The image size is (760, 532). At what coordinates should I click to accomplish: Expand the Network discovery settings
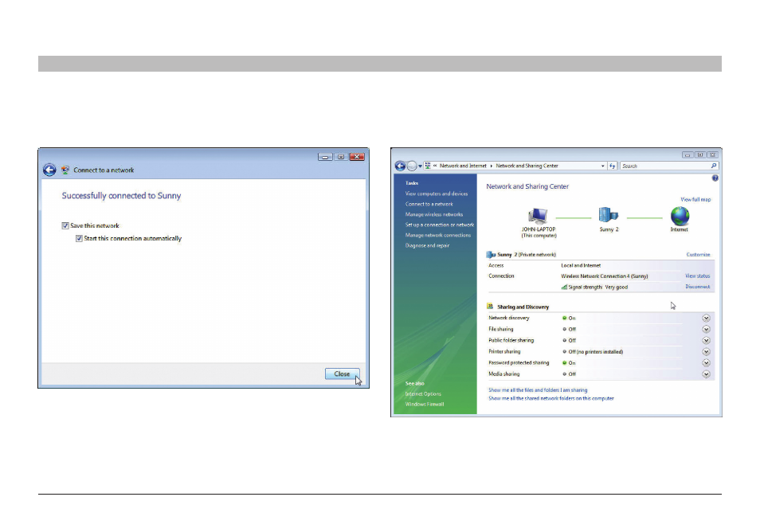tap(706, 319)
